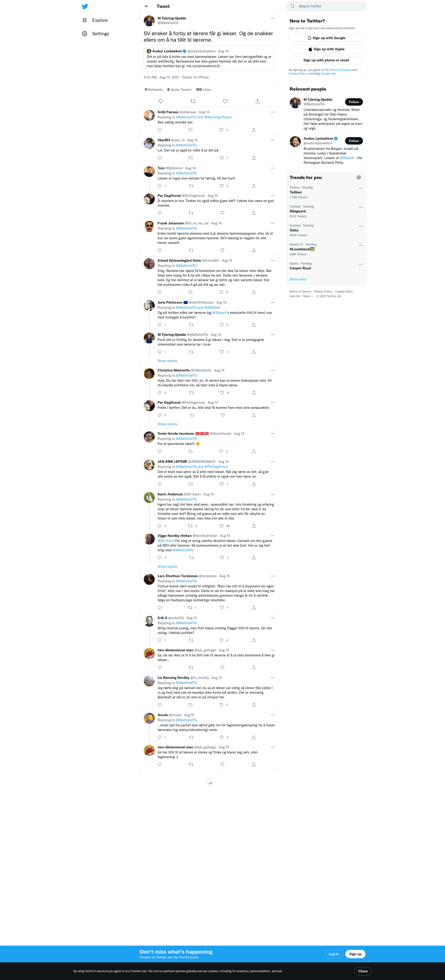Image resolution: width=445 pixels, height=980 pixels.
Task: Expand Show replies under Per Dagfinrud's reply
Action: pyautogui.click(x=168, y=424)
